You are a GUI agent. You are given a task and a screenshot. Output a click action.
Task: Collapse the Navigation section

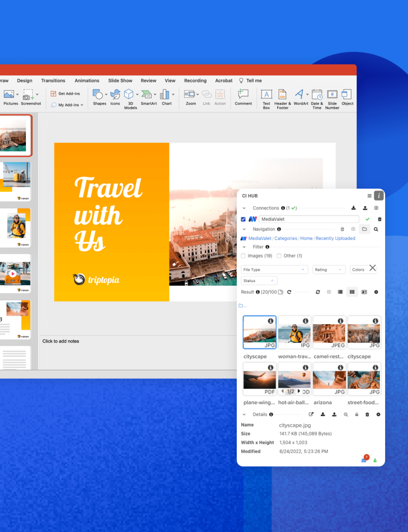(x=244, y=229)
